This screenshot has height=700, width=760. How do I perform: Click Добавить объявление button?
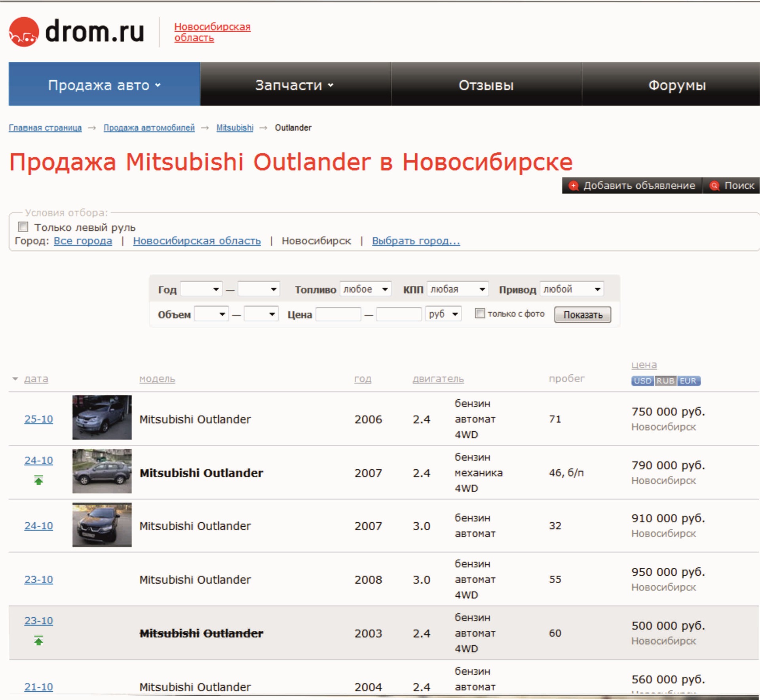pos(632,186)
